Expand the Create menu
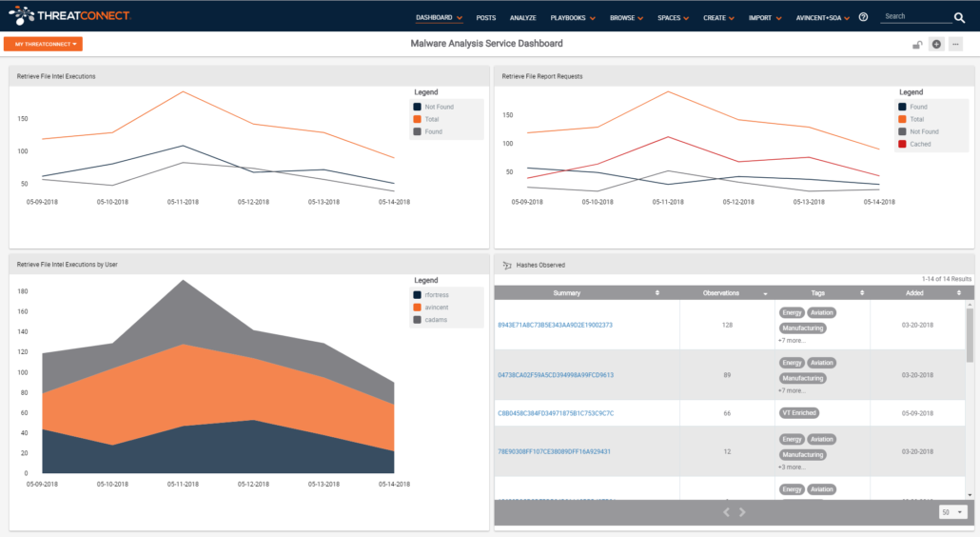980x537 pixels. [718, 18]
